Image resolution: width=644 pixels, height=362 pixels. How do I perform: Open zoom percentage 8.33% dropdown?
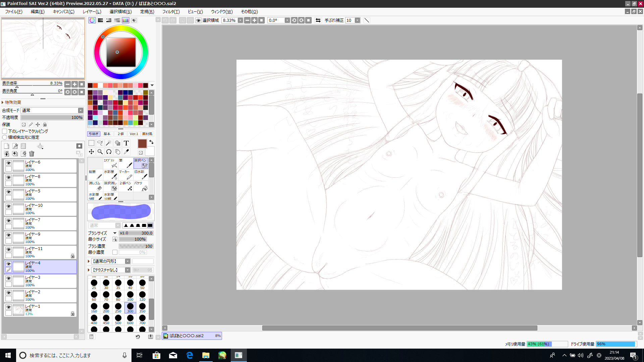tap(240, 20)
